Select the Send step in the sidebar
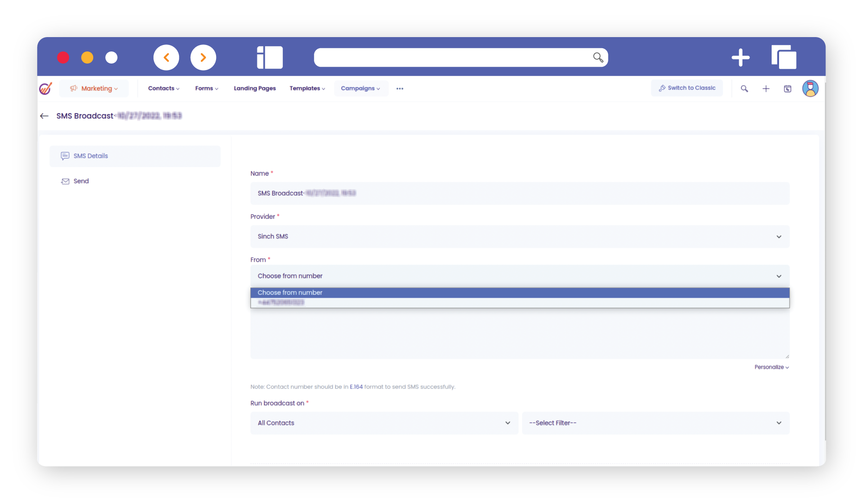The width and height of the screenshot is (863, 504). 81,181
